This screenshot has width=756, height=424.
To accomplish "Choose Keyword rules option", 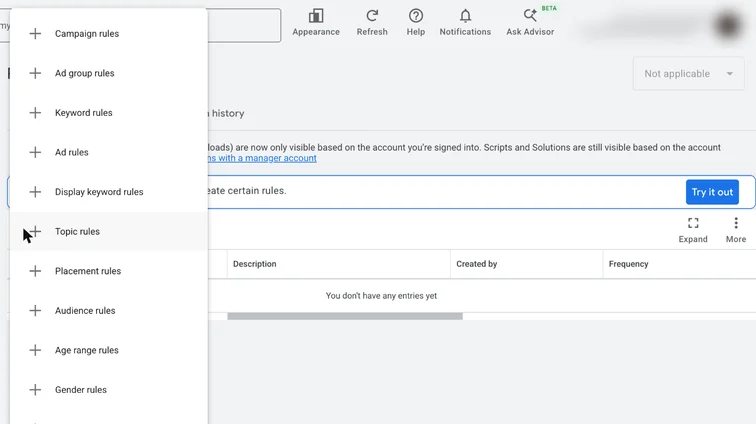I will pos(109,113).
